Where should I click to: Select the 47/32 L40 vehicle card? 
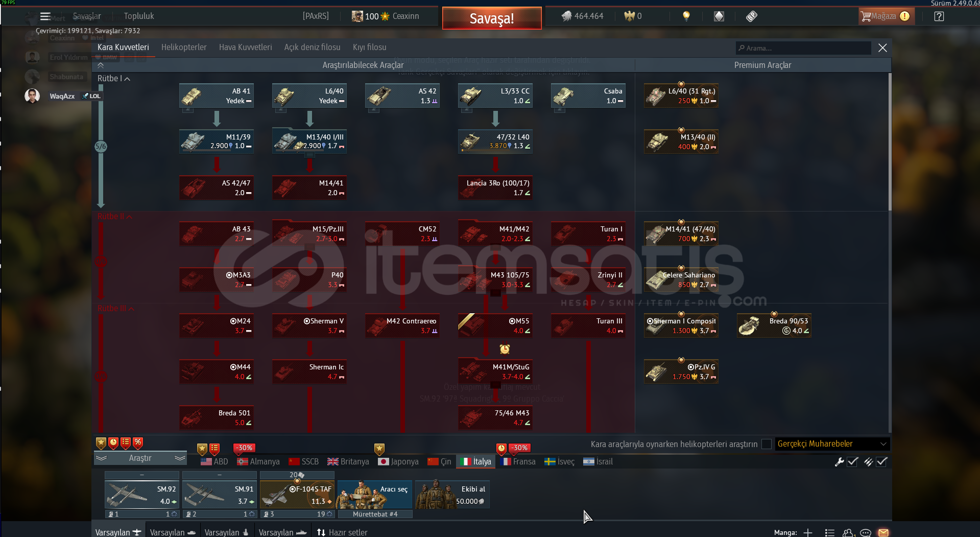(495, 142)
